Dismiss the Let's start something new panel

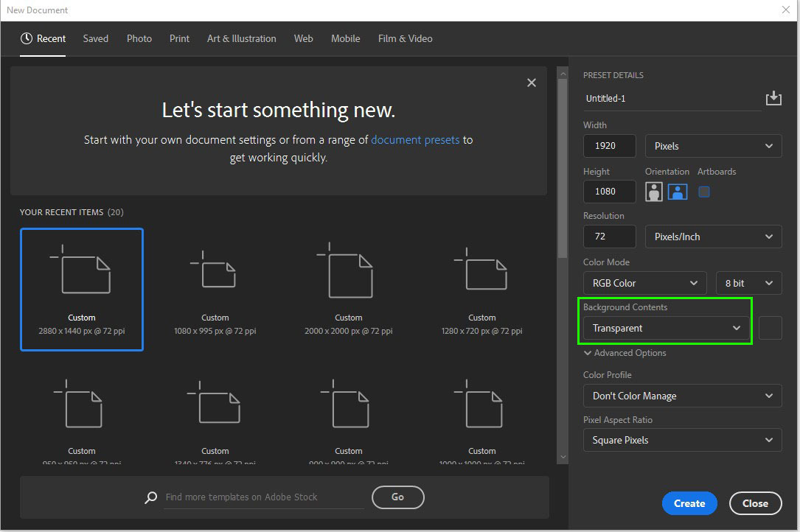(531, 83)
